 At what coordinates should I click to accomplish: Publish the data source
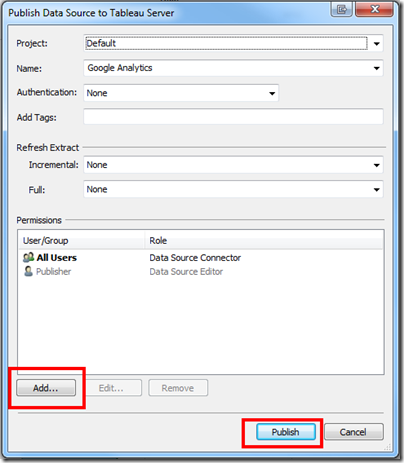[286, 432]
